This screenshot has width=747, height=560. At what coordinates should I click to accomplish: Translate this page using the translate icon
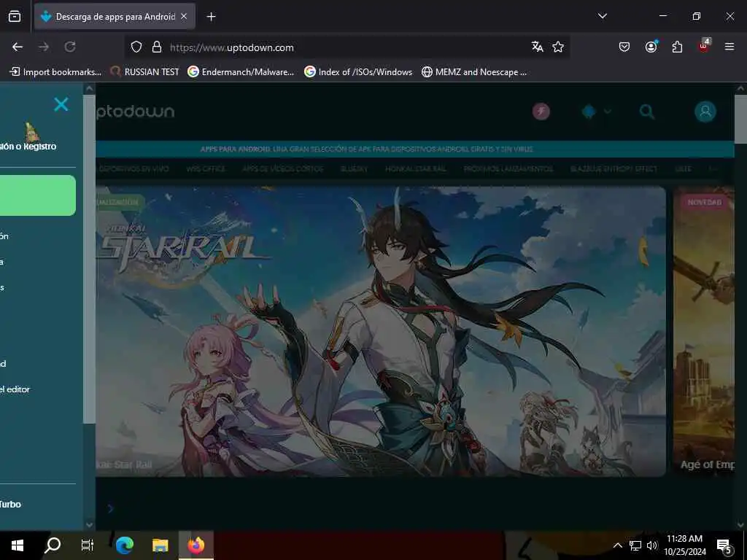click(538, 47)
